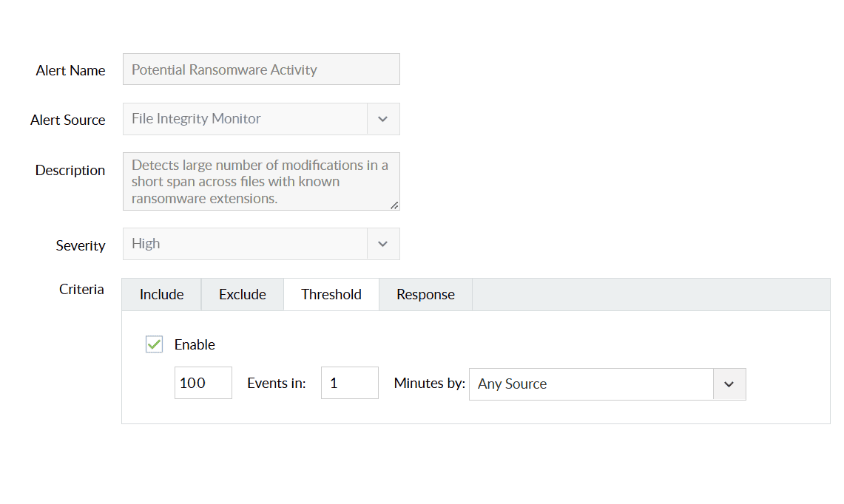Open the Alert Source dropdown field
The image size is (844, 504).
click(245, 119)
